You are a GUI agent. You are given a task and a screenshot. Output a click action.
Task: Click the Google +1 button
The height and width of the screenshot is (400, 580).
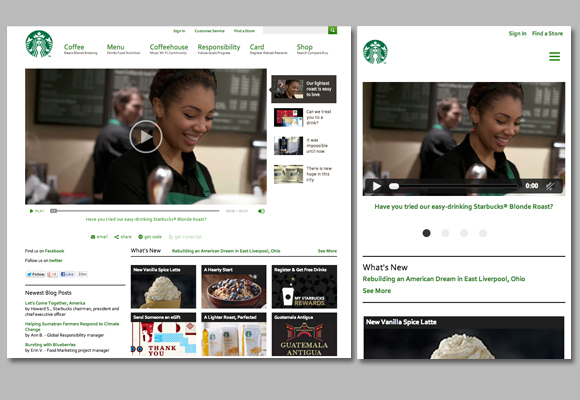click(x=52, y=274)
